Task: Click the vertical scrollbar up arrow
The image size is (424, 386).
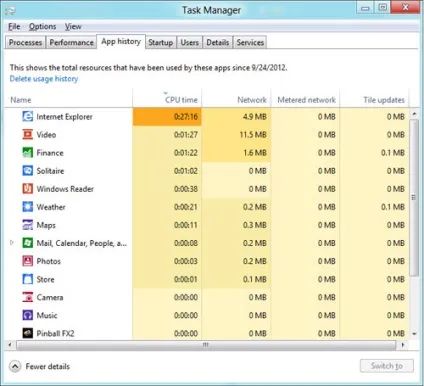Action: coord(414,114)
